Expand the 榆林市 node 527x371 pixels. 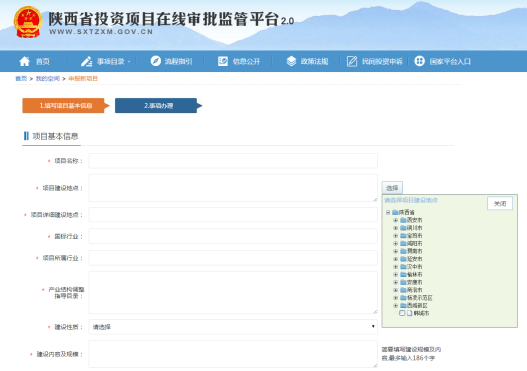[396, 275]
